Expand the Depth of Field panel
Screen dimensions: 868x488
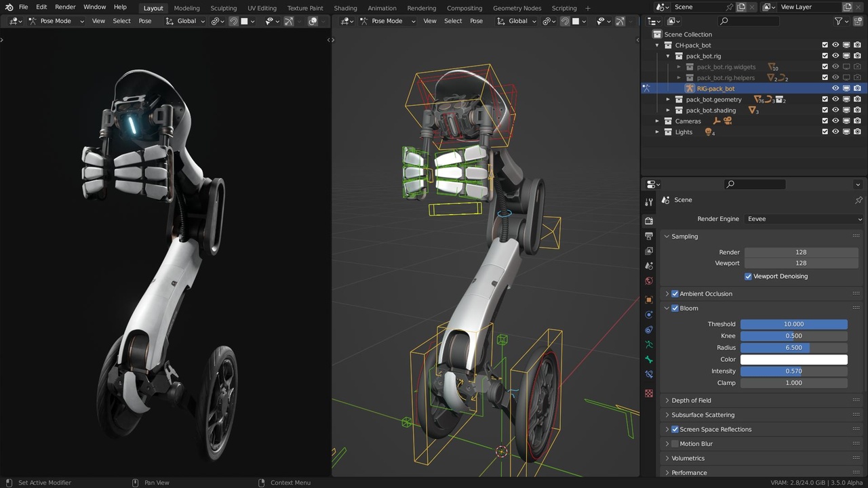coord(690,401)
